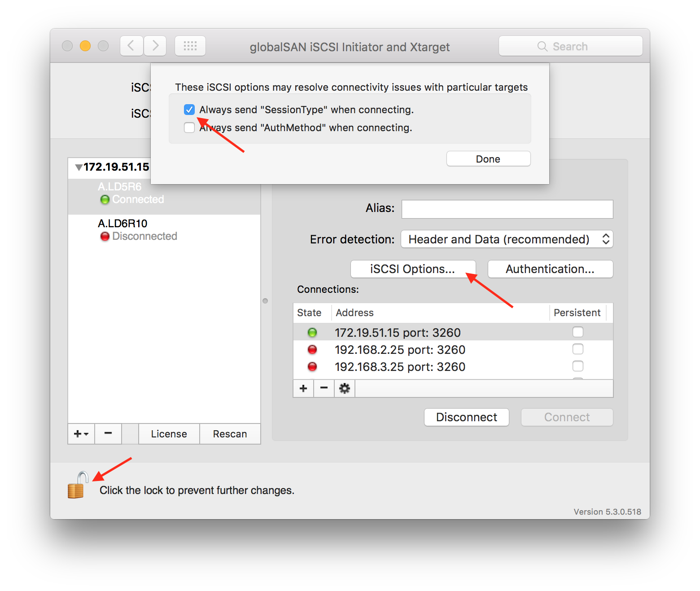The width and height of the screenshot is (700, 591).
Task: Click the State column header
Action: coord(312,313)
